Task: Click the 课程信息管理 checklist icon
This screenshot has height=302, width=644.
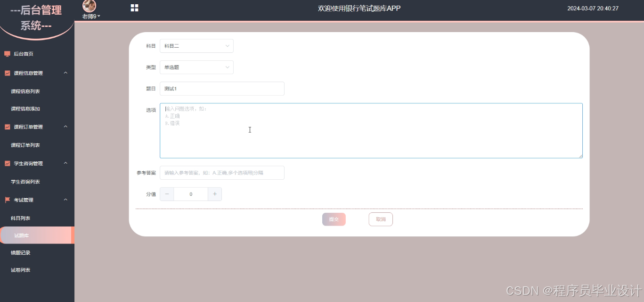Action: [7, 73]
